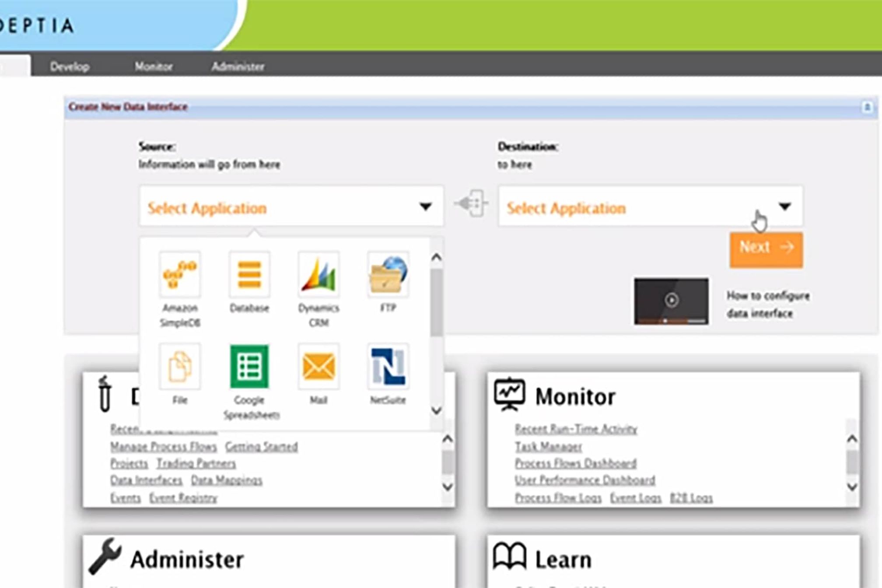
Task: Choose the File source icon
Action: point(180,367)
